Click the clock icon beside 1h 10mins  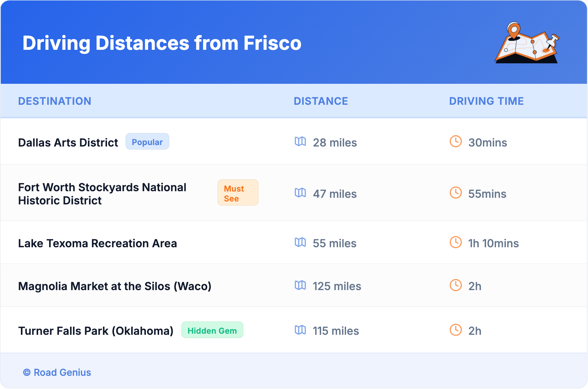point(456,242)
